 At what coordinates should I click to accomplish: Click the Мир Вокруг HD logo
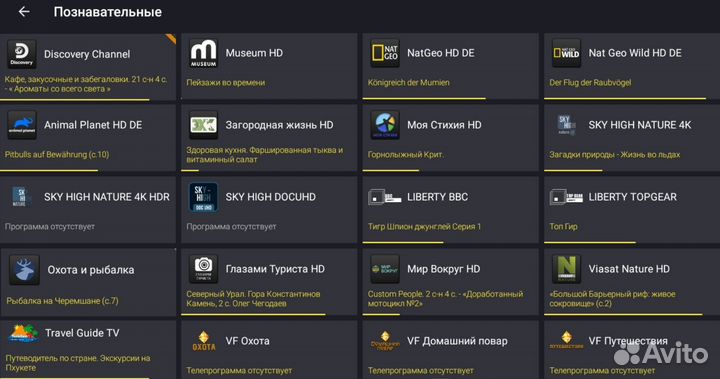tap(384, 269)
